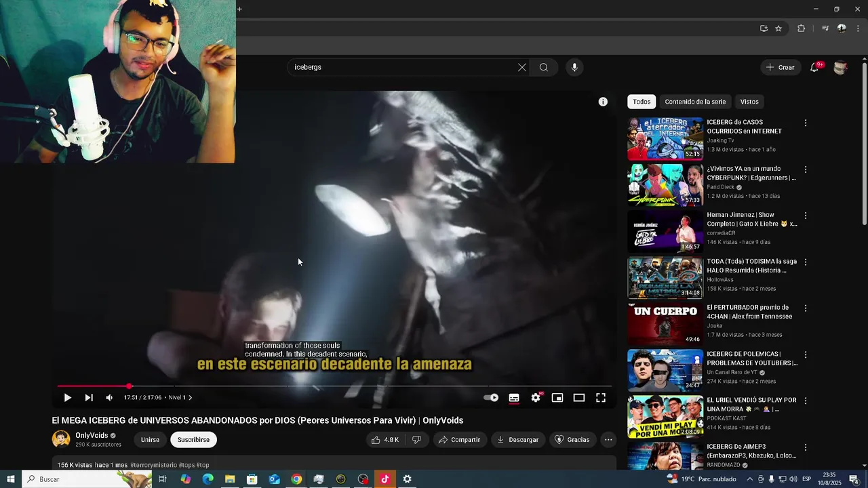Open a new browser tab

pyautogui.click(x=239, y=9)
